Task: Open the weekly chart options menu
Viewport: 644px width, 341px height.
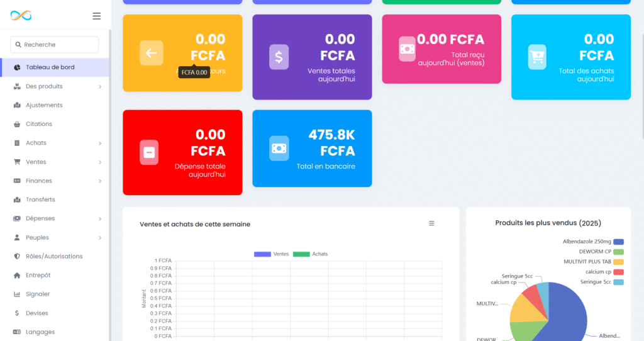Action: 431,223
